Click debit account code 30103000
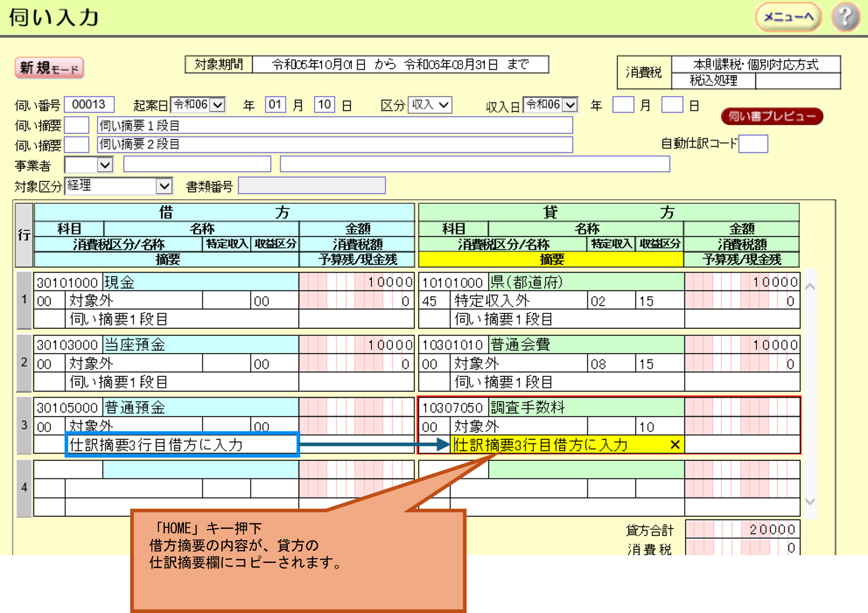Screen dimensions: 868x613 (68, 345)
